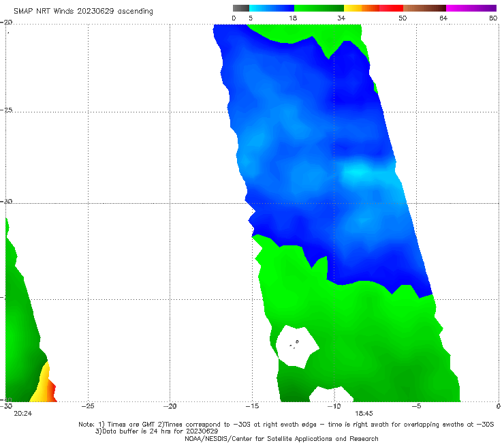Image resolution: width=504 pixels, height=443 pixels.
Task: Click the longitude axis label '-20'
Action: point(170,406)
